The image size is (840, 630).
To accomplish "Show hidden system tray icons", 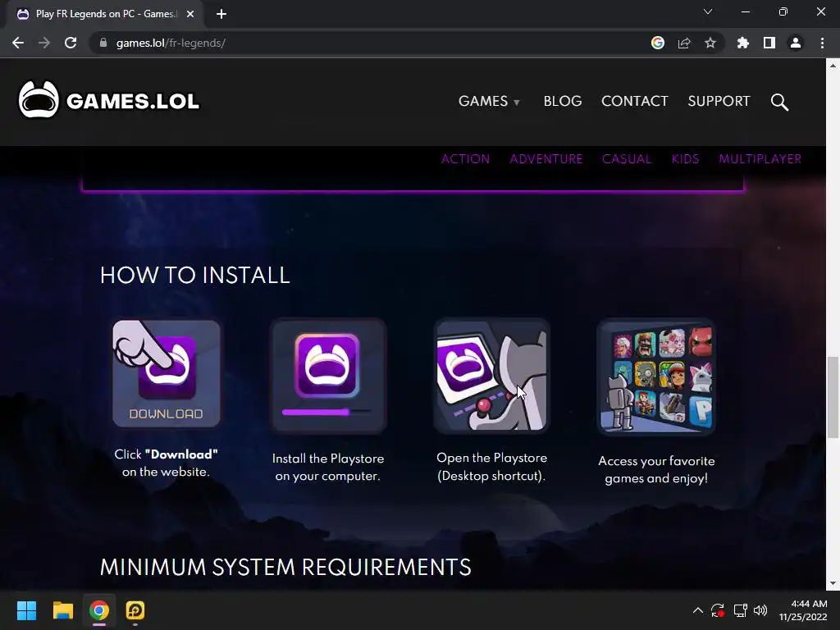I will [x=697, y=610].
